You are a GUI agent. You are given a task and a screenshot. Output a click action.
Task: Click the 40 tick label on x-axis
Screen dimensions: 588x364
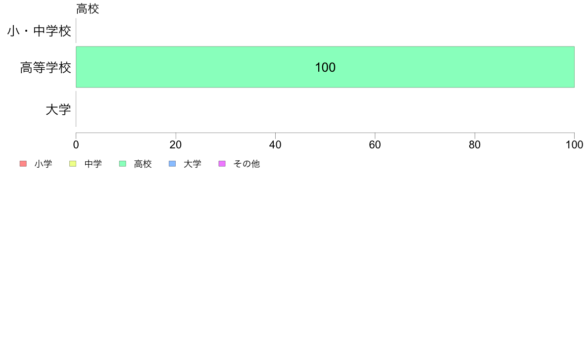point(275,145)
